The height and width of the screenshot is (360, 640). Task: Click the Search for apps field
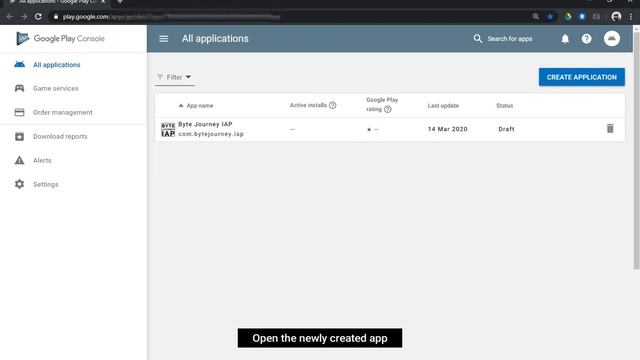point(510,39)
